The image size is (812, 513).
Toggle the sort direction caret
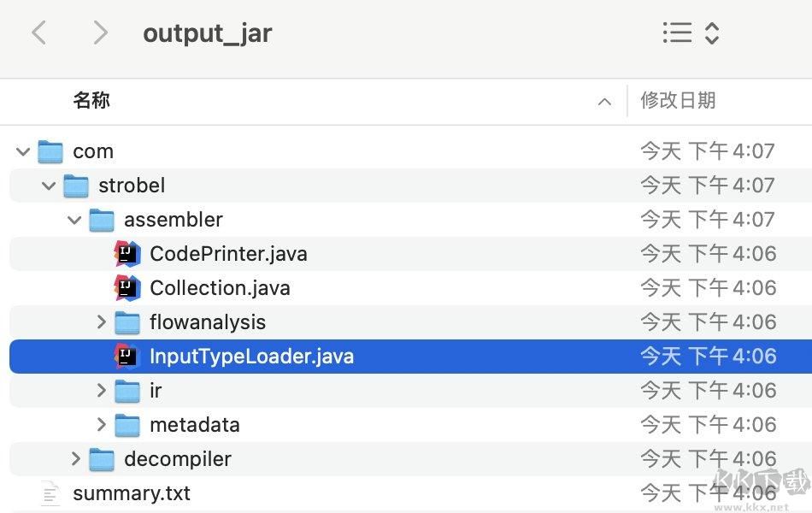point(604,102)
